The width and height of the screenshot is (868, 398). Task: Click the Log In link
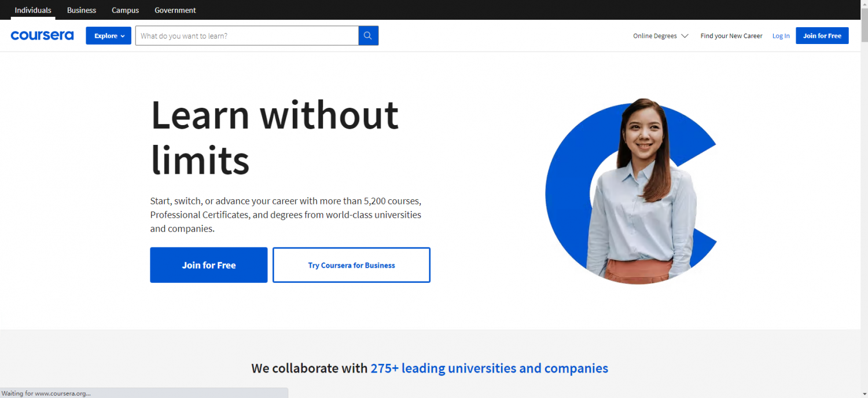(781, 36)
